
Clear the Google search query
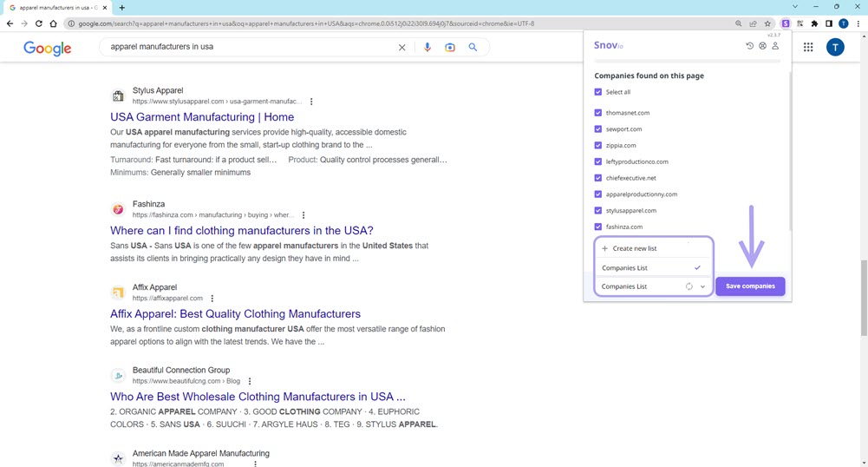coord(401,48)
